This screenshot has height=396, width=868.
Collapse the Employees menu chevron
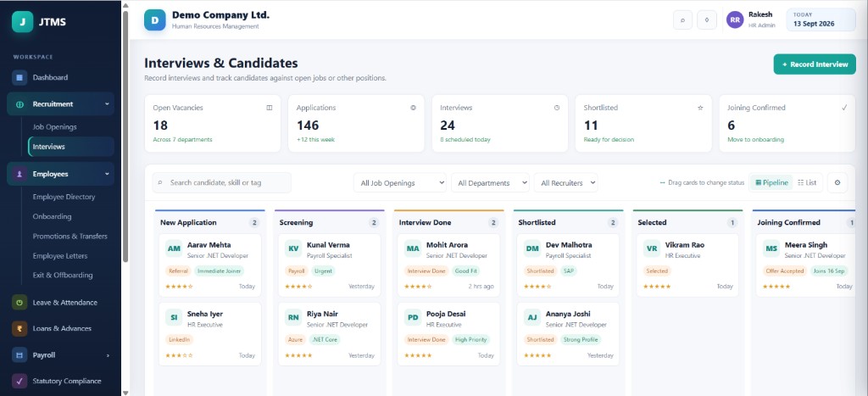(x=107, y=174)
